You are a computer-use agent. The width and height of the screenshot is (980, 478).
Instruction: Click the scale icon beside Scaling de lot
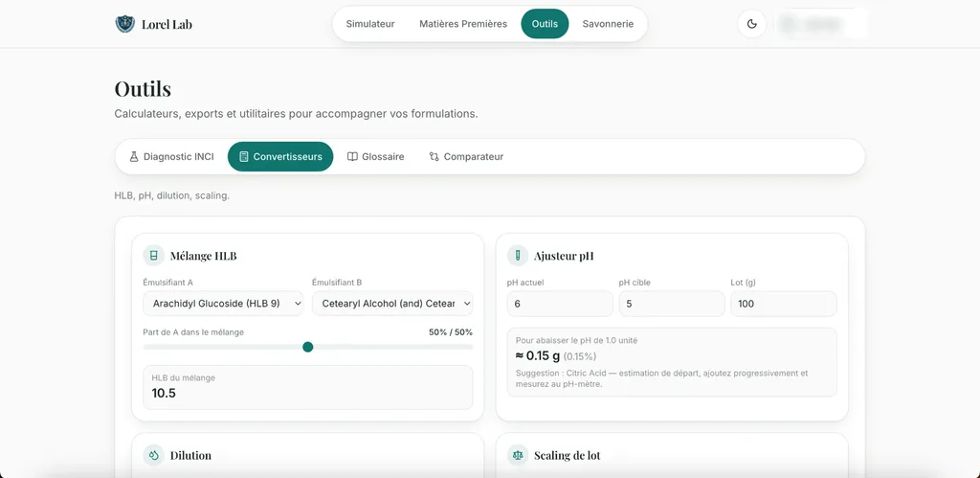[x=518, y=455]
